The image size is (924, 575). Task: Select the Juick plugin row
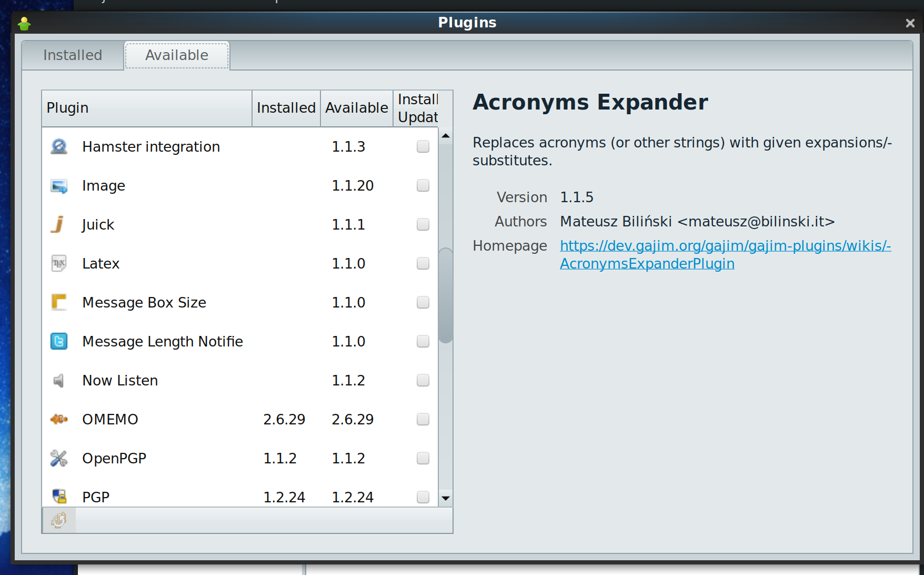tap(240, 224)
